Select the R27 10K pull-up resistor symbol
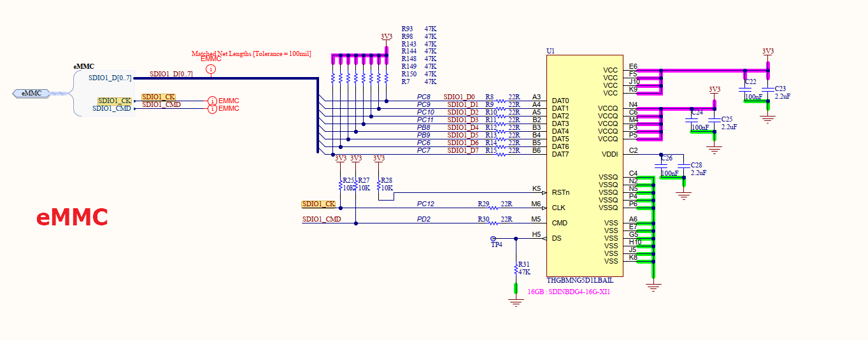 (x=356, y=185)
